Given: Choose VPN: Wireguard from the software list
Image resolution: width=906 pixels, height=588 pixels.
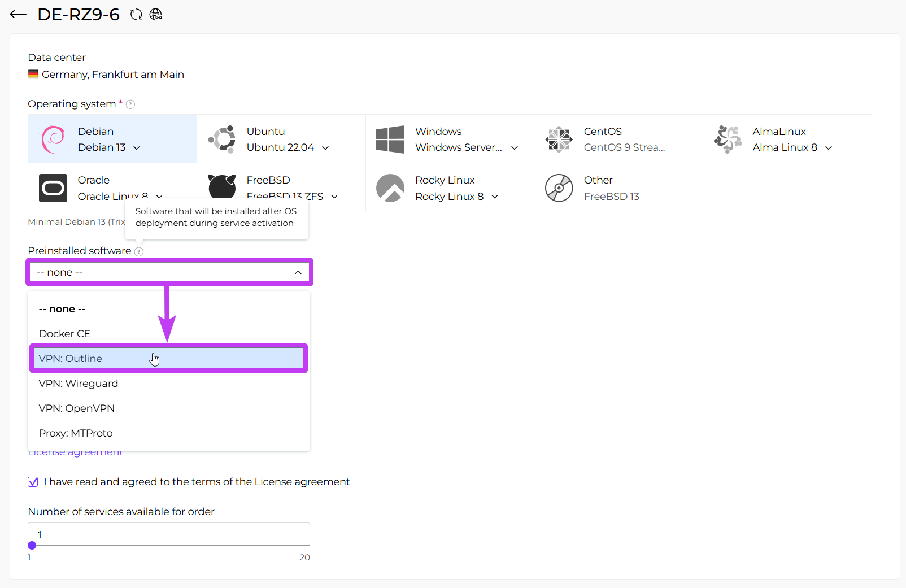Looking at the screenshot, I should point(169,384).
